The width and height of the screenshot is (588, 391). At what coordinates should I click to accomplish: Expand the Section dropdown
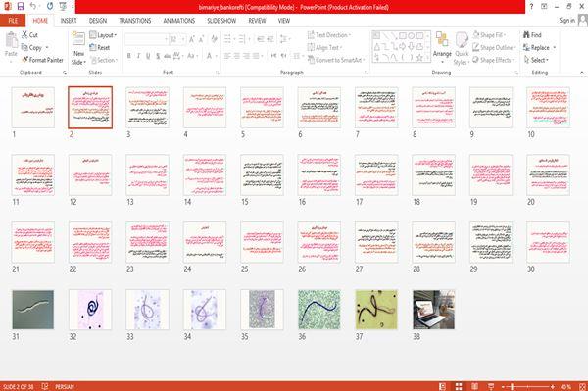point(104,60)
